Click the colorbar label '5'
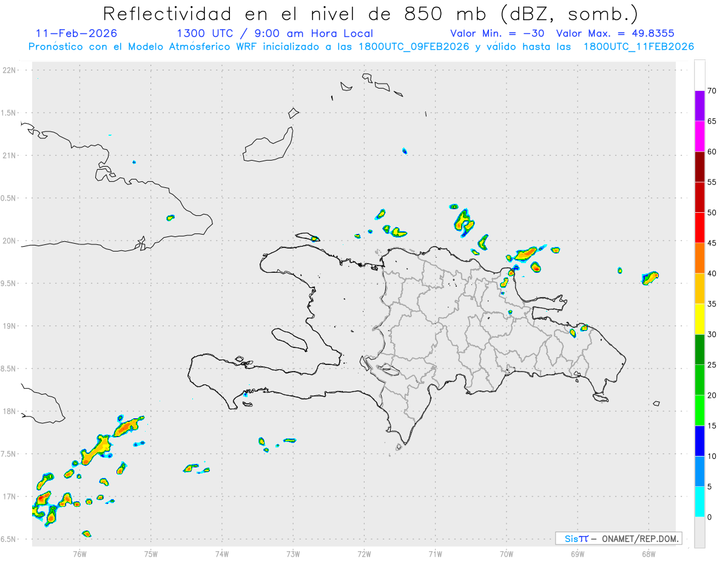The image size is (728, 562). 710,487
